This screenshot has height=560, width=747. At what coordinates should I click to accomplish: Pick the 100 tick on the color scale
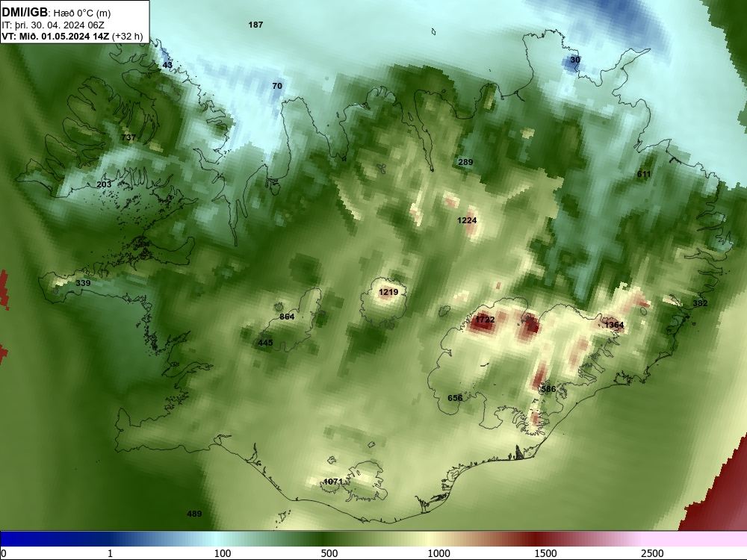223,553
